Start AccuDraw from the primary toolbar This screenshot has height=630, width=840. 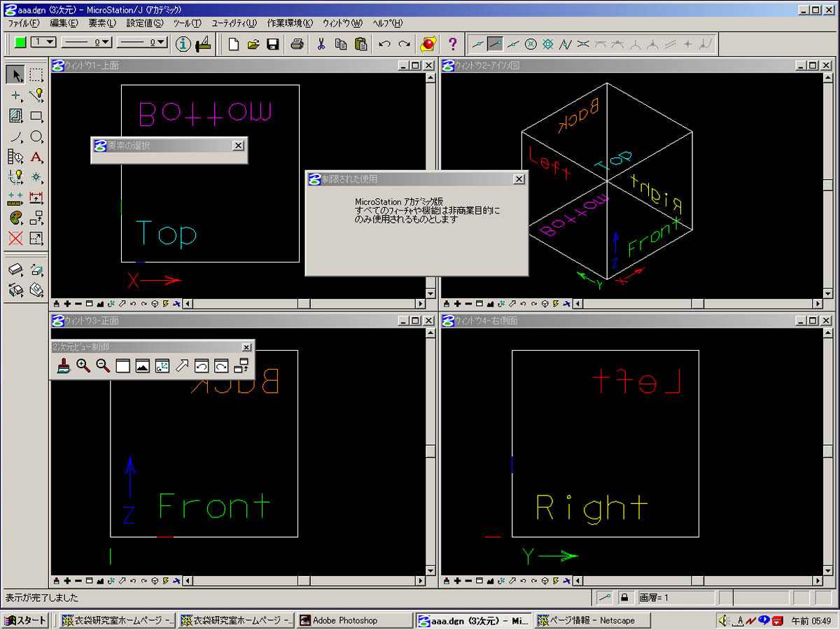click(x=203, y=44)
